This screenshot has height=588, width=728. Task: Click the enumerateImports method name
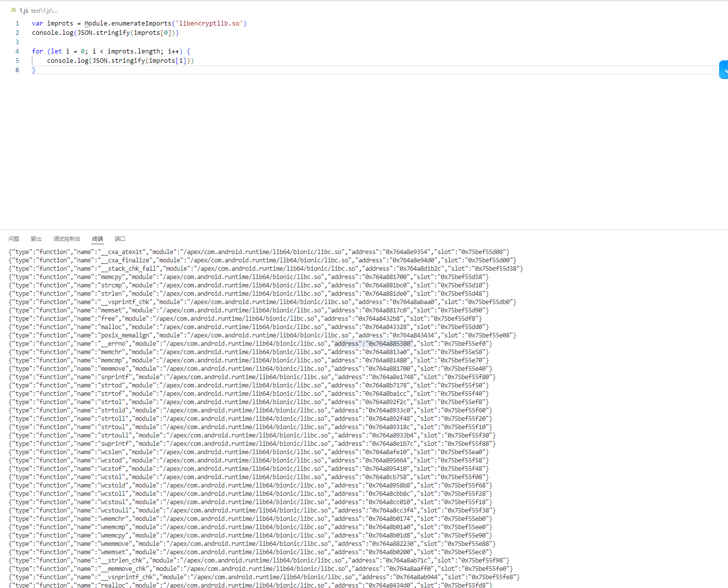pos(141,24)
